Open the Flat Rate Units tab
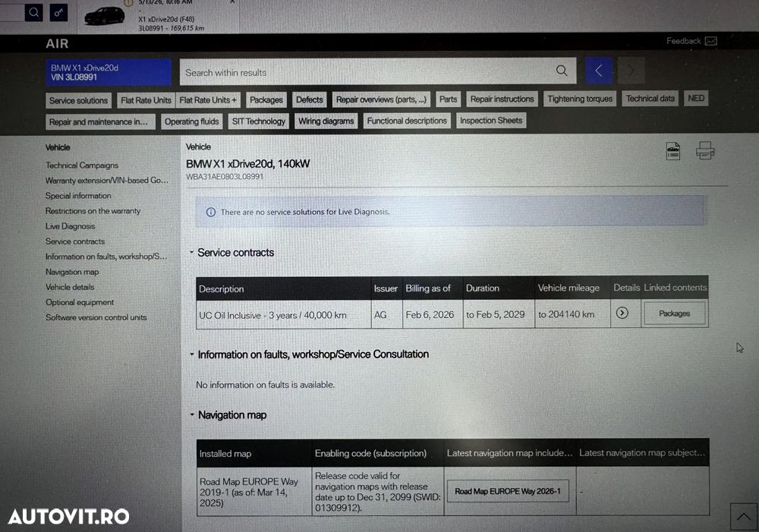 pyautogui.click(x=146, y=100)
